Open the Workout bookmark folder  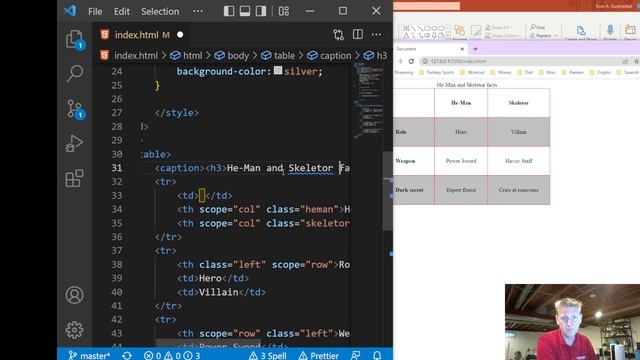(x=472, y=72)
